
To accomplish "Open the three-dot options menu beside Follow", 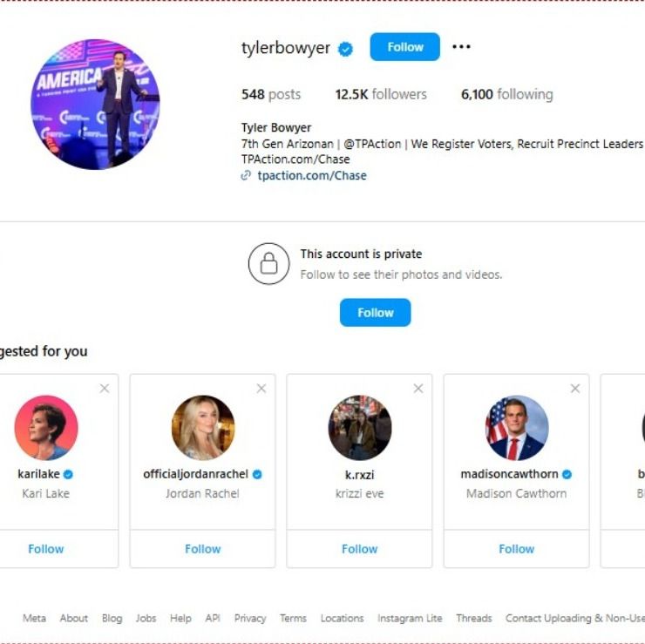I will (461, 47).
